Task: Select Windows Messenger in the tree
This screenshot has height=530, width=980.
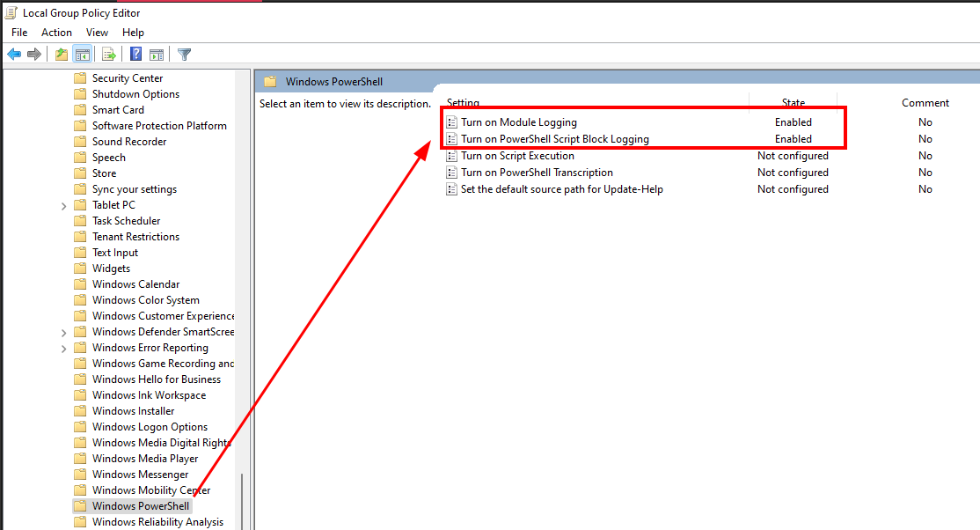Action: (x=140, y=475)
